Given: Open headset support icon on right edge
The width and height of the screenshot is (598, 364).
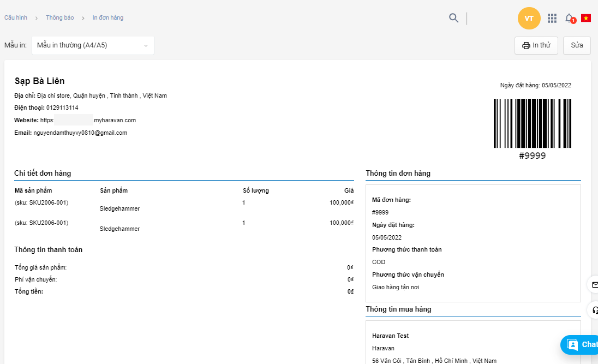Looking at the screenshot, I should pos(594,310).
